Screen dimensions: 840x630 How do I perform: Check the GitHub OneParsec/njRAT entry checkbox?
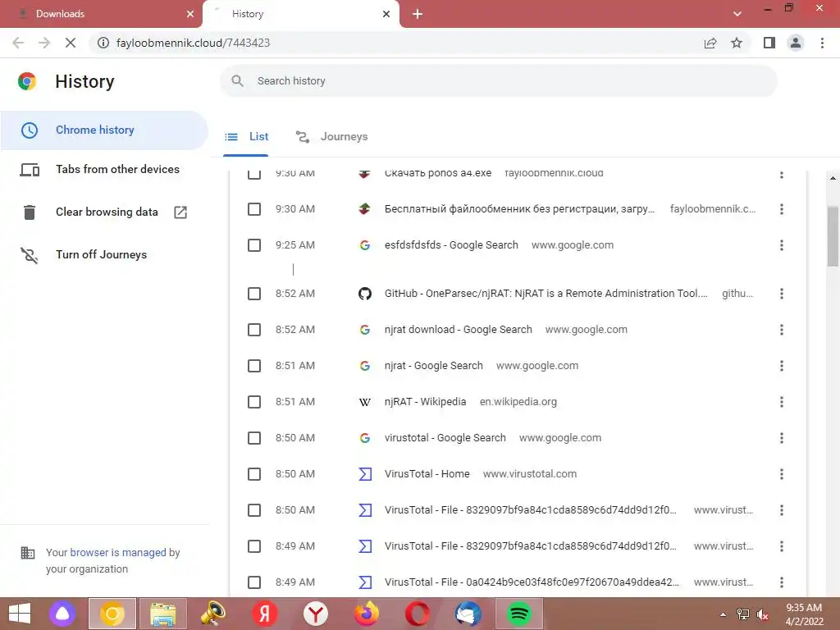click(254, 294)
